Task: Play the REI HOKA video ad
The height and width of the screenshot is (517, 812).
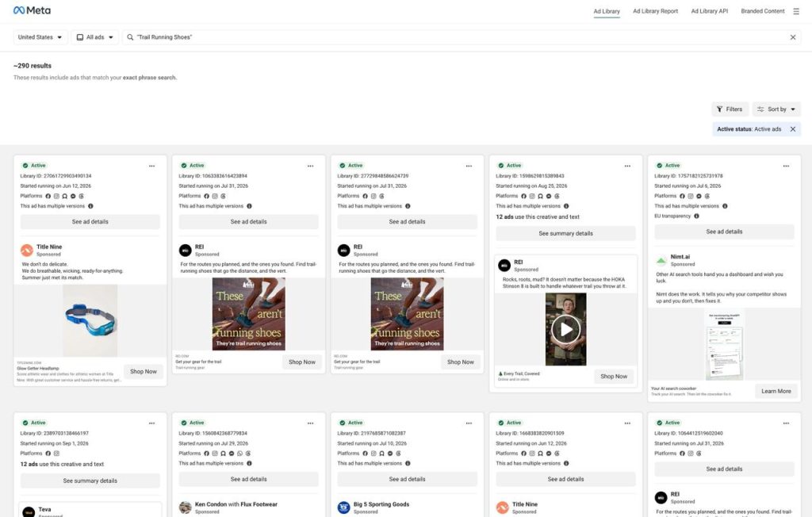Action: pos(566,330)
